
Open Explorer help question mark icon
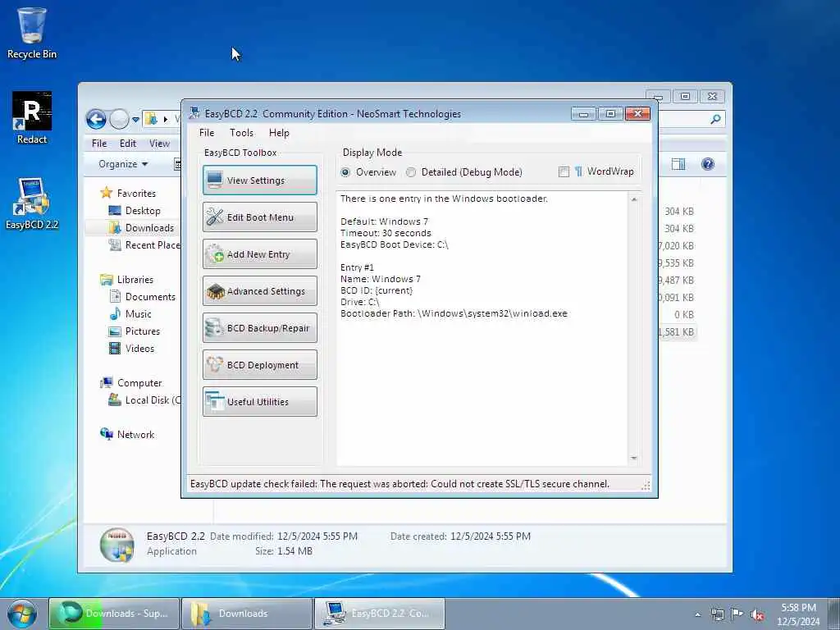coord(708,164)
